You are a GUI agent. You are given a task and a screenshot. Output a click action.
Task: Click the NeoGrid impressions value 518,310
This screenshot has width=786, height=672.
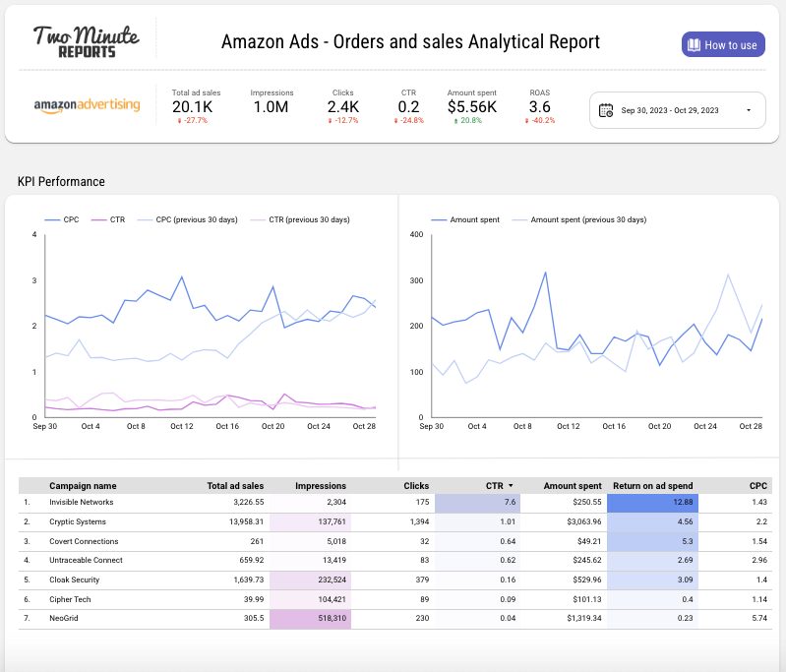[326, 618]
